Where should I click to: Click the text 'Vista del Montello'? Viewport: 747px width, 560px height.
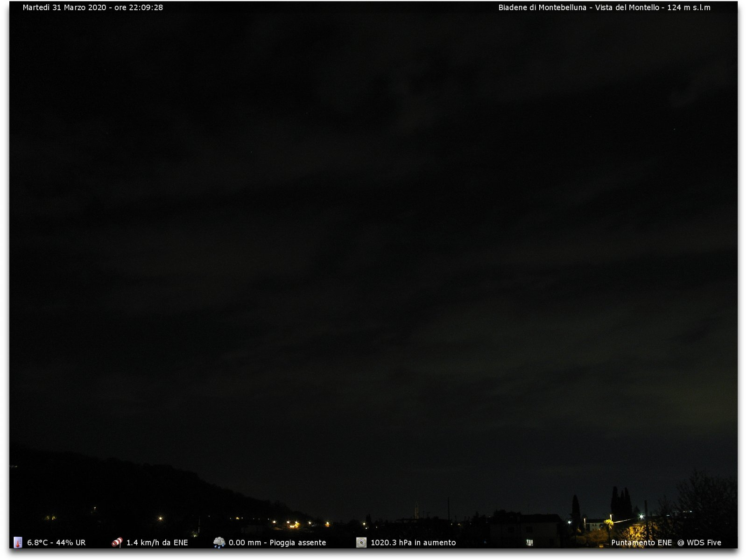pyautogui.click(x=627, y=7)
